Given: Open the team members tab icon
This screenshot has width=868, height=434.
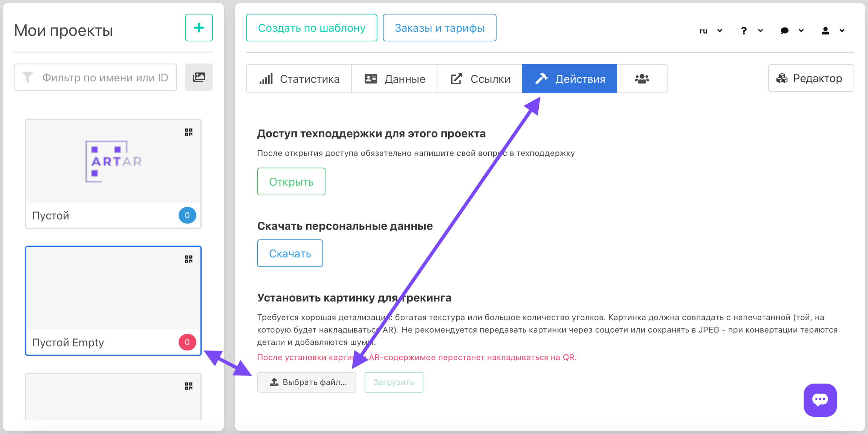Looking at the screenshot, I should 642,79.
